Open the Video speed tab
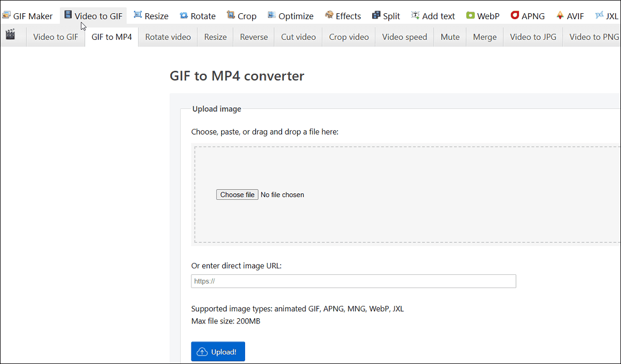 pyautogui.click(x=404, y=37)
